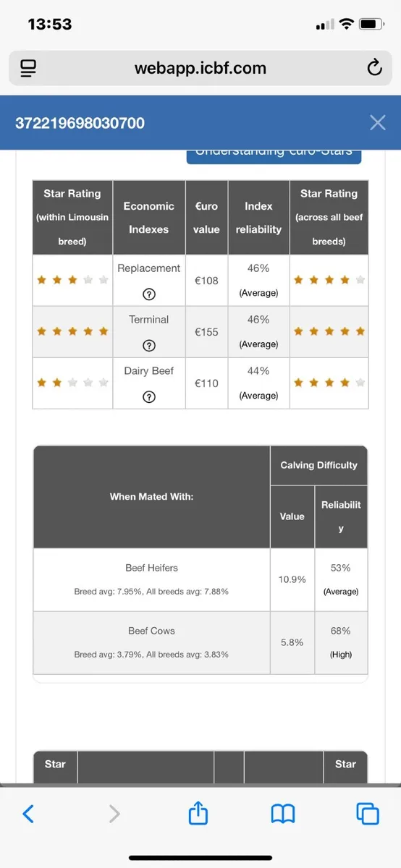
Task: Tap the webapp.icbf.com address field
Action: (x=200, y=69)
